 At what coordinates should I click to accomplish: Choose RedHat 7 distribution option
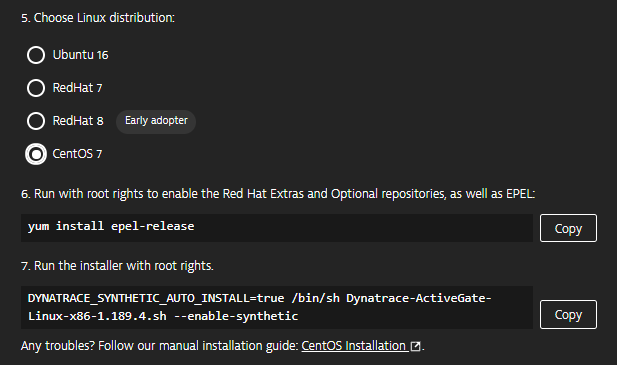click(x=36, y=88)
